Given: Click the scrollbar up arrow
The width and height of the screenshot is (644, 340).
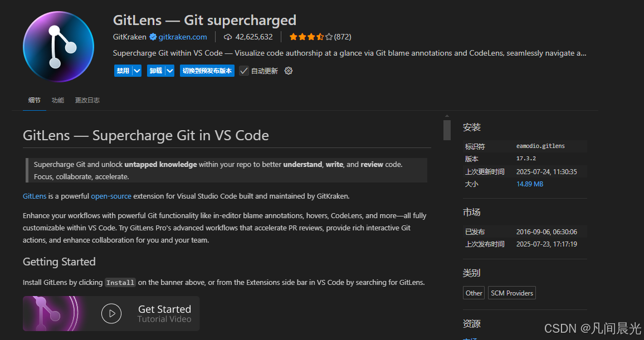Looking at the screenshot, I should tap(447, 116).
